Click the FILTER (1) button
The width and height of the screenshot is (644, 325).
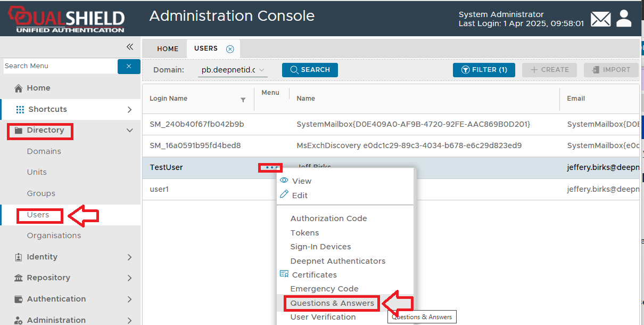pyautogui.click(x=484, y=70)
